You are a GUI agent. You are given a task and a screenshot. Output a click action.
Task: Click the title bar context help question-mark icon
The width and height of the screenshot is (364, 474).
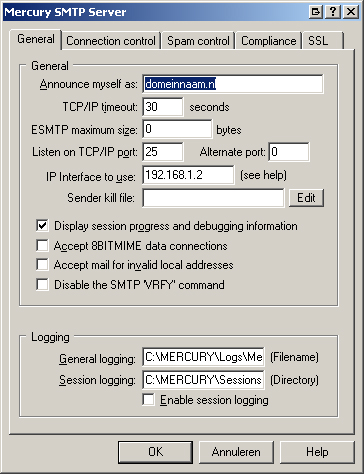[333, 12]
